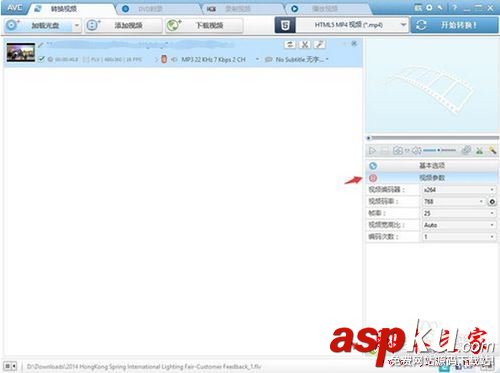This screenshot has width=500, height=373.
Task: Click the film-reel icon in preview toolbar
Action: click(466, 151)
